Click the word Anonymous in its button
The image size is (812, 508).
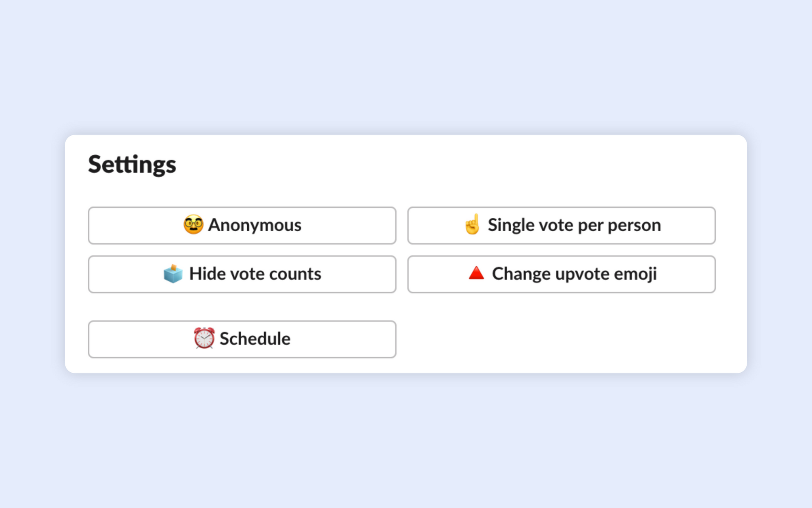(255, 225)
